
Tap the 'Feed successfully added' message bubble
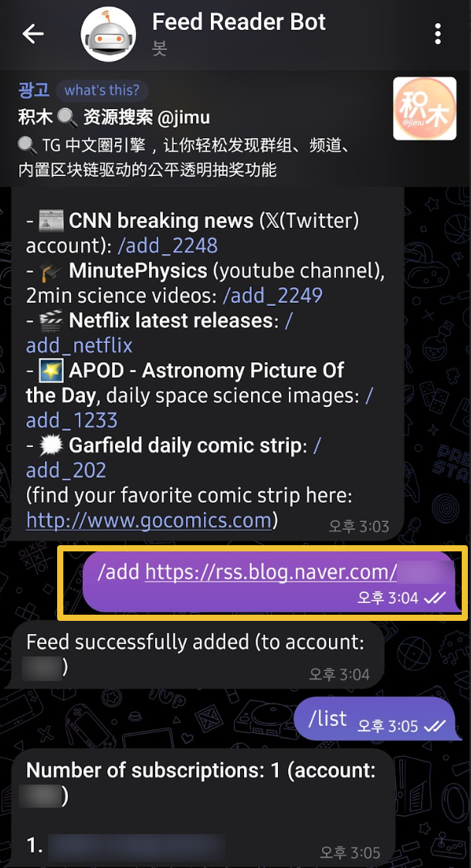[x=196, y=655]
